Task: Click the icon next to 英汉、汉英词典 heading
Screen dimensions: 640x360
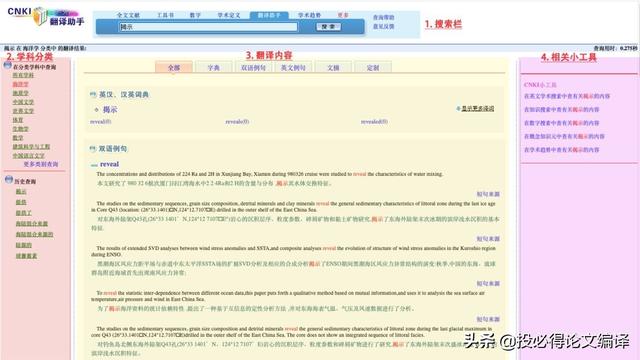Action: point(93,95)
